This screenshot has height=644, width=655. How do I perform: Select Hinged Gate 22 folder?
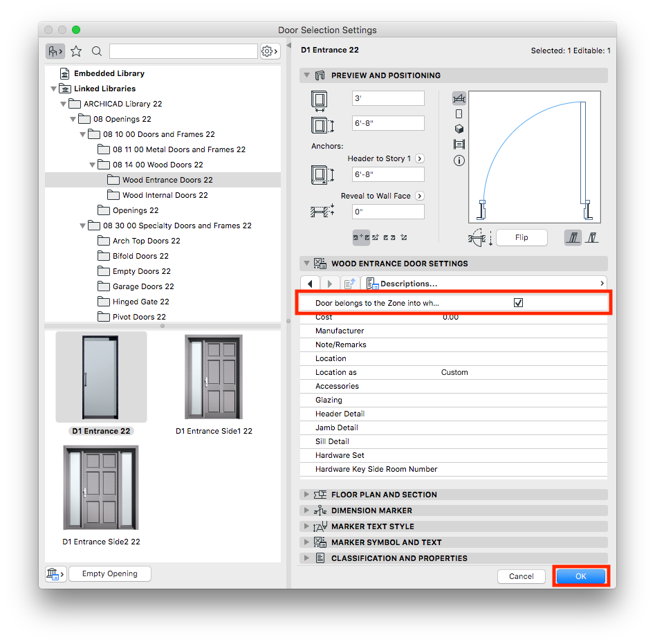[x=141, y=302]
